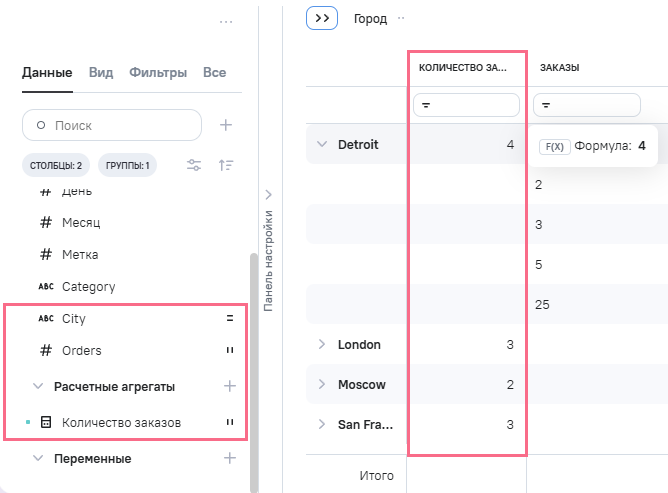Image resolution: width=668 pixels, height=493 pixels.
Task: Toggle Количество заказов aggregate indicator
Action: (229, 423)
